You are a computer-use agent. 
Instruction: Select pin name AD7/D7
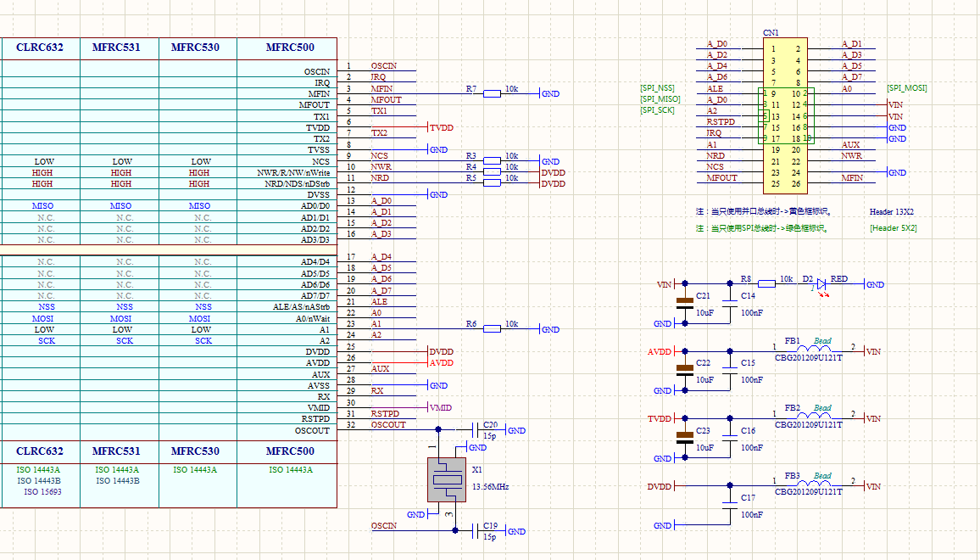(315, 295)
